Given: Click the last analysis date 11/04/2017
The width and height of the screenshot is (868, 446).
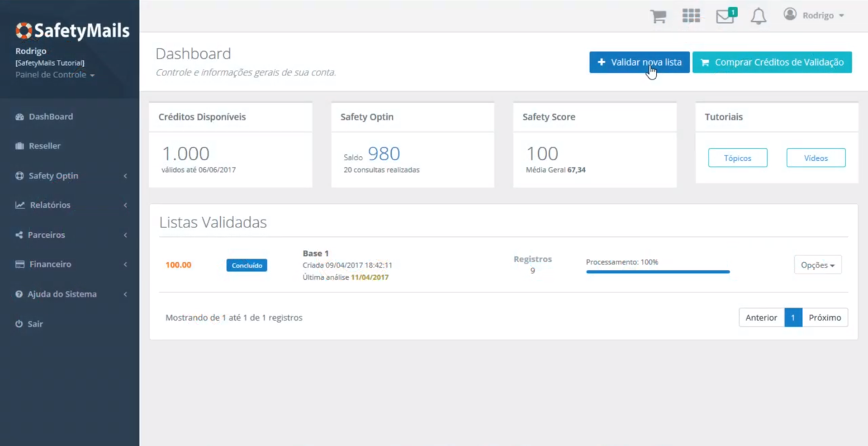Looking at the screenshot, I should click(x=370, y=277).
